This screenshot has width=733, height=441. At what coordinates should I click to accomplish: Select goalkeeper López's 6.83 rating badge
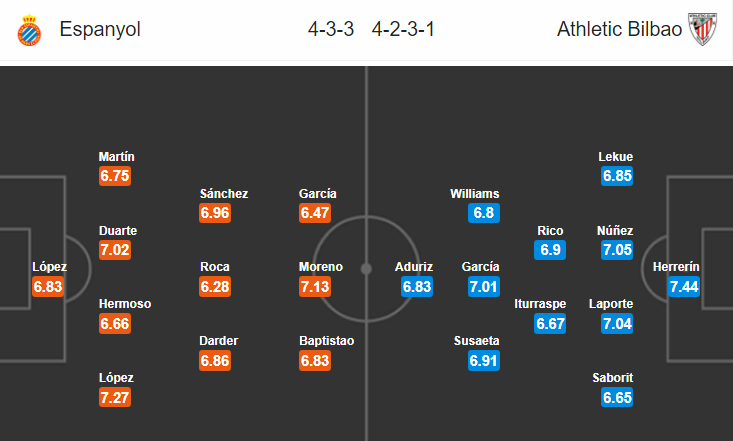48,287
